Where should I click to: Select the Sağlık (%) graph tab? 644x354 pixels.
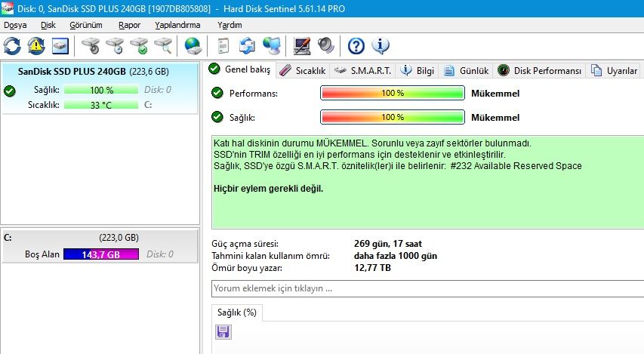point(236,312)
